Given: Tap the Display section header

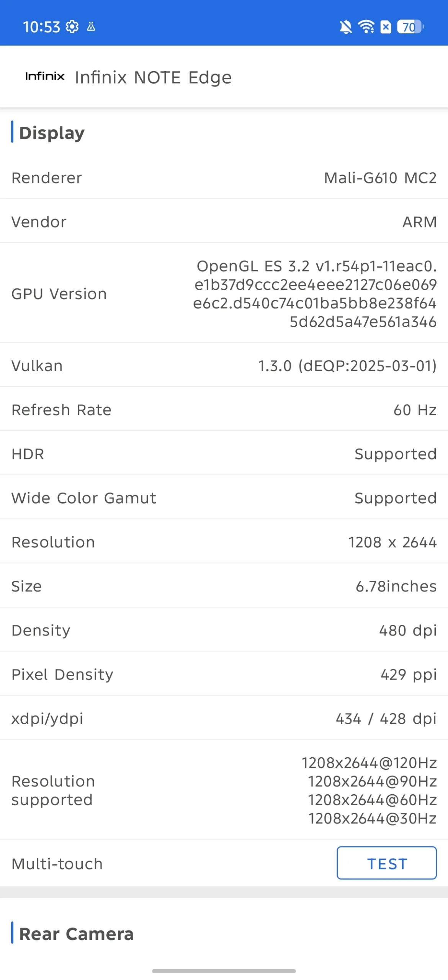Looking at the screenshot, I should click(52, 133).
